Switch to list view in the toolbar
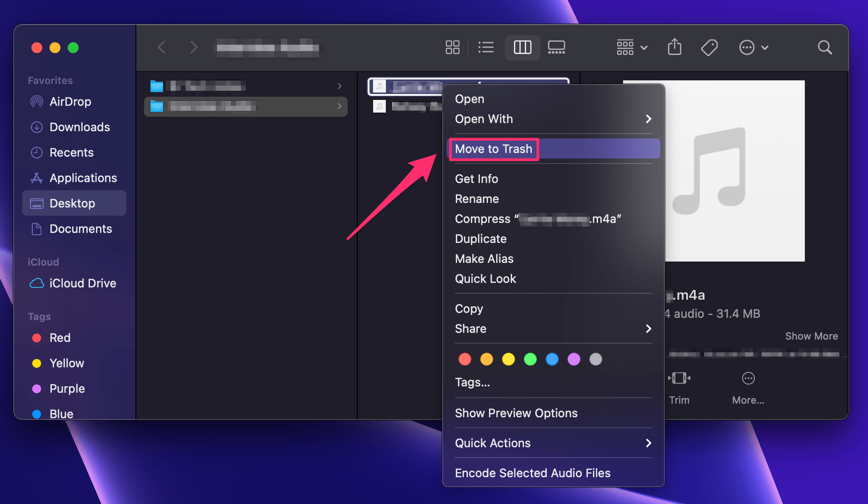This screenshot has width=868, height=504. [x=486, y=47]
